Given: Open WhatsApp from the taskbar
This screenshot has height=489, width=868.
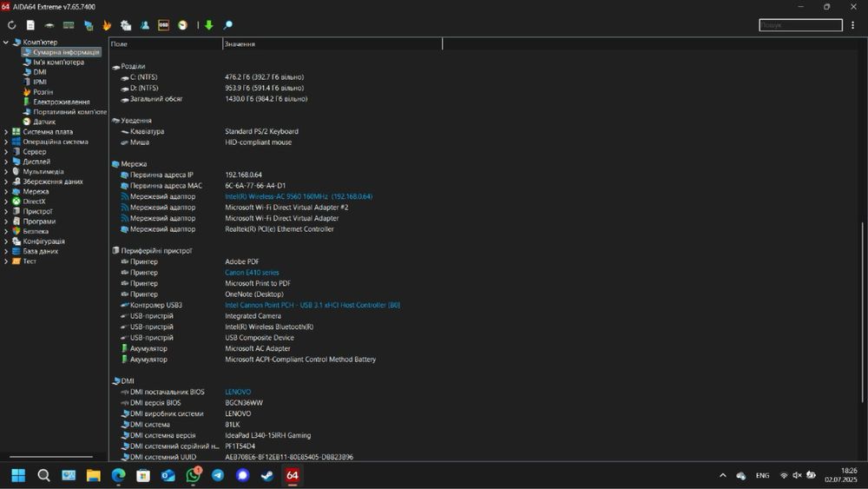Looking at the screenshot, I should coord(194,475).
